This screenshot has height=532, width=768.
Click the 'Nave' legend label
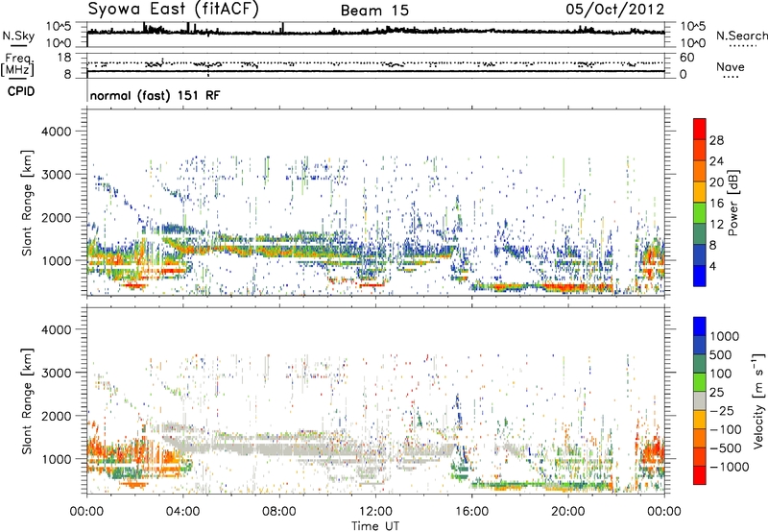pyautogui.click(x=731, y=66)
